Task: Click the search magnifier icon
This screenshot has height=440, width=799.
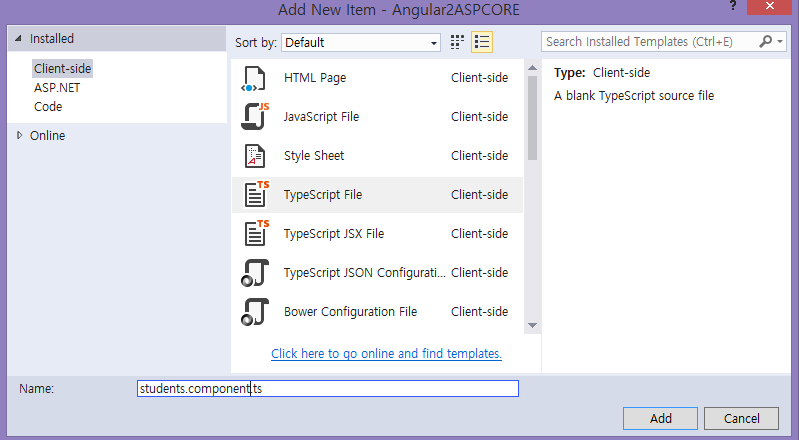Action: (x=765, y=41)
